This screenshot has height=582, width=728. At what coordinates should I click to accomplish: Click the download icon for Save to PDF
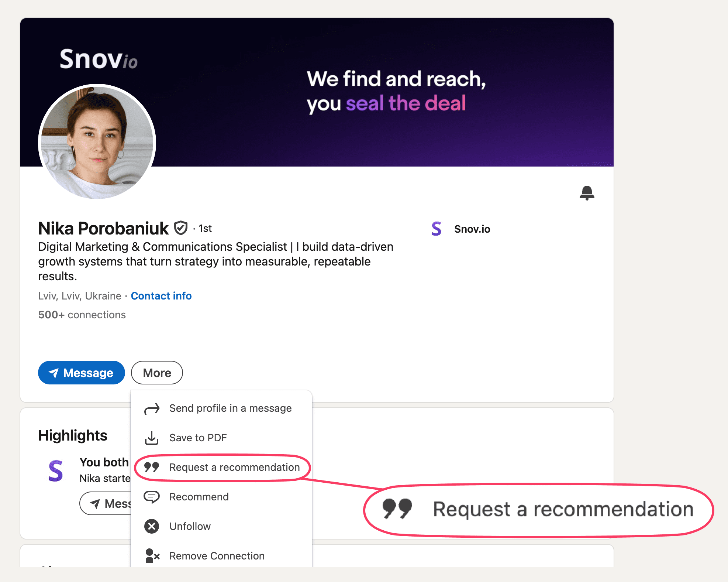[x=152, y=438]
